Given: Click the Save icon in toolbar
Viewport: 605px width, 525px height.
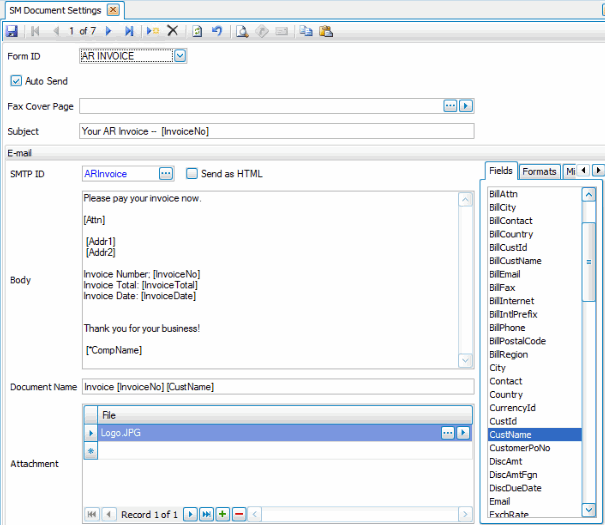Looking at the screenshot, I should (x=11, y=31).
